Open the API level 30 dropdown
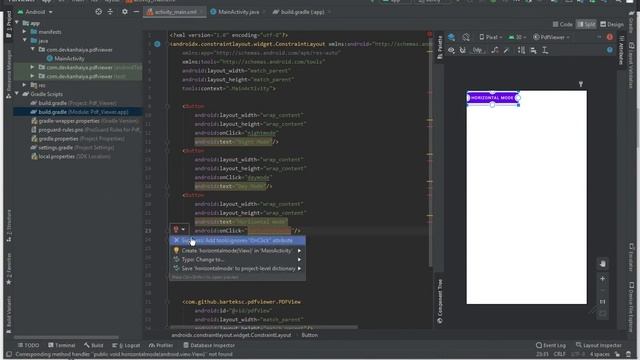This screenshot has height=360, width=640. (517, 37)
